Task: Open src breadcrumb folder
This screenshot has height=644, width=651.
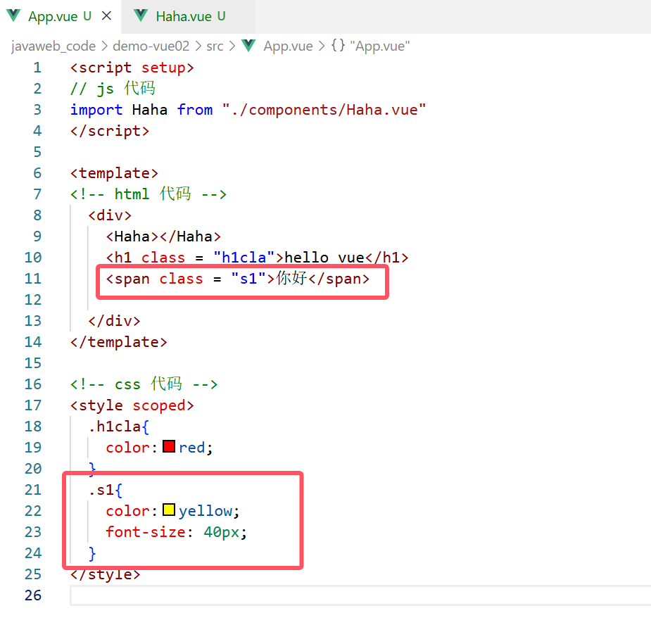Action: 215,46
